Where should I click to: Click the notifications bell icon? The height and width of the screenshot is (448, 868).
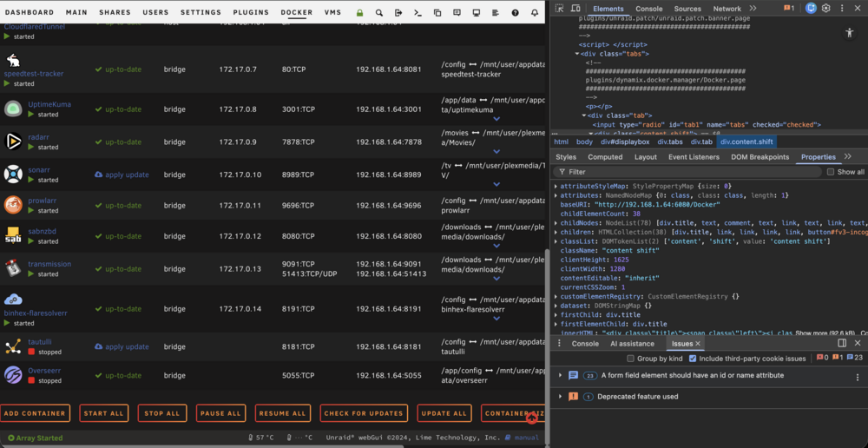click(534, 12)
